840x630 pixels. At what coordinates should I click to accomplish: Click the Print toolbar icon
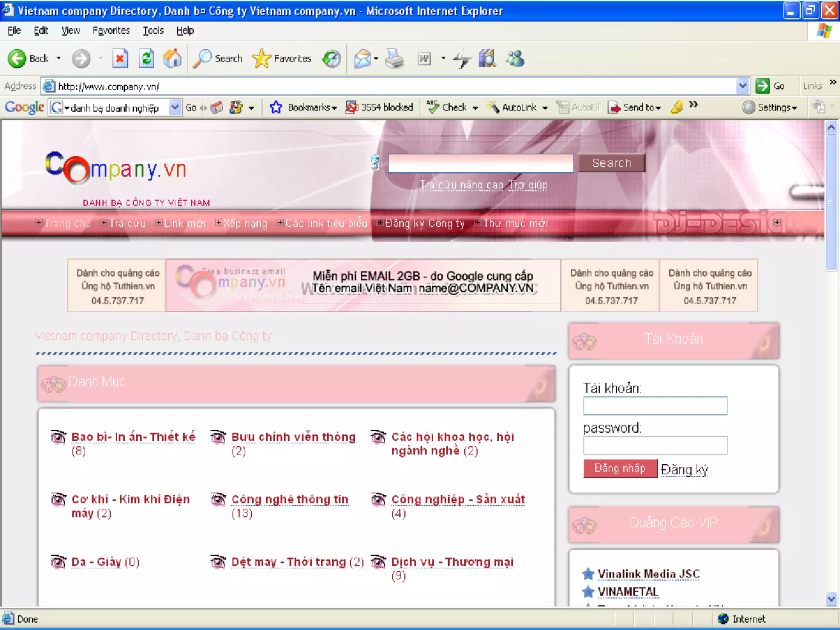click(x=394, y=59)
